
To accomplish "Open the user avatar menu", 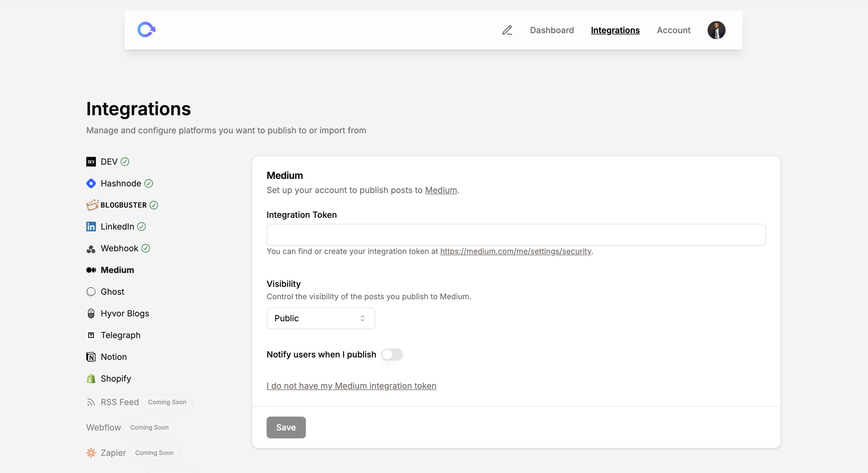I will 716,30.
